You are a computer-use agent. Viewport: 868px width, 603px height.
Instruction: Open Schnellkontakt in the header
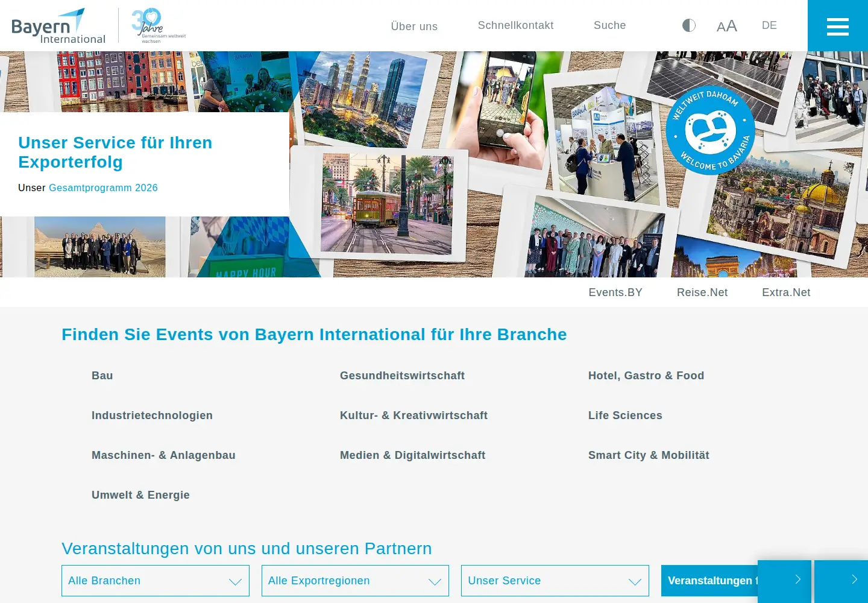516,25
